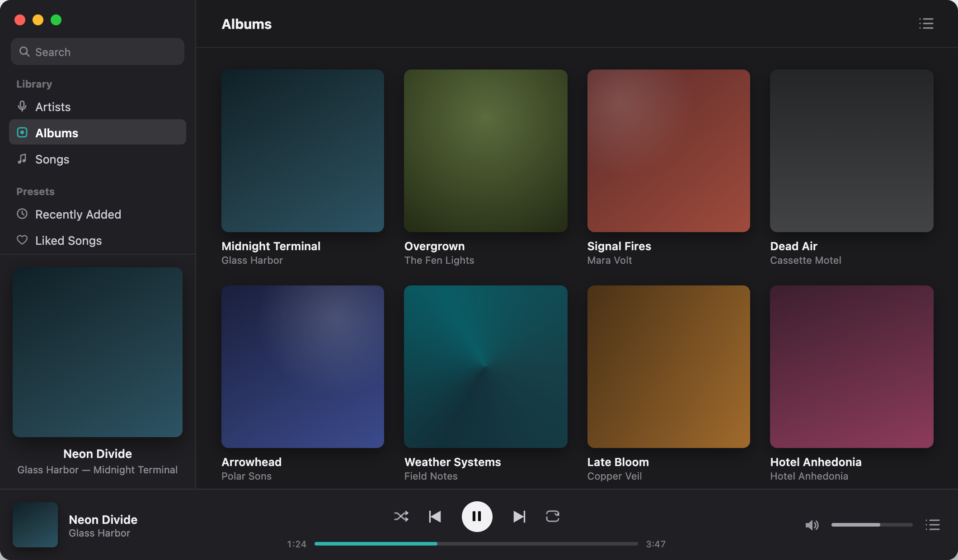Click the elapsed time 1:24
This screenshot has height=560, width=958.
[296, 544]
